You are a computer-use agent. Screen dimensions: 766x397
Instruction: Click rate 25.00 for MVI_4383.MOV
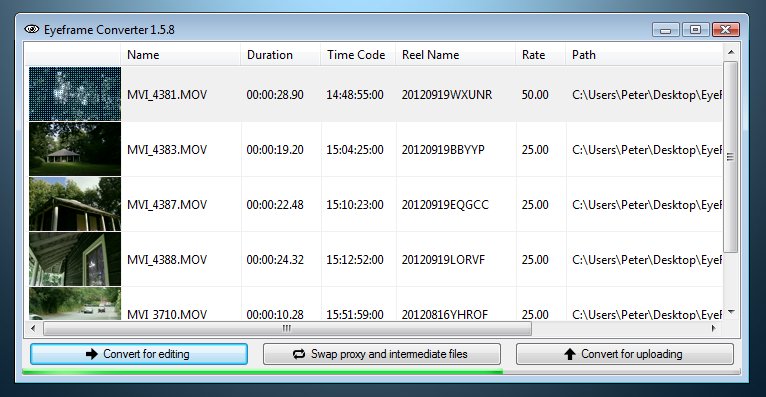(x=535, y=149)
